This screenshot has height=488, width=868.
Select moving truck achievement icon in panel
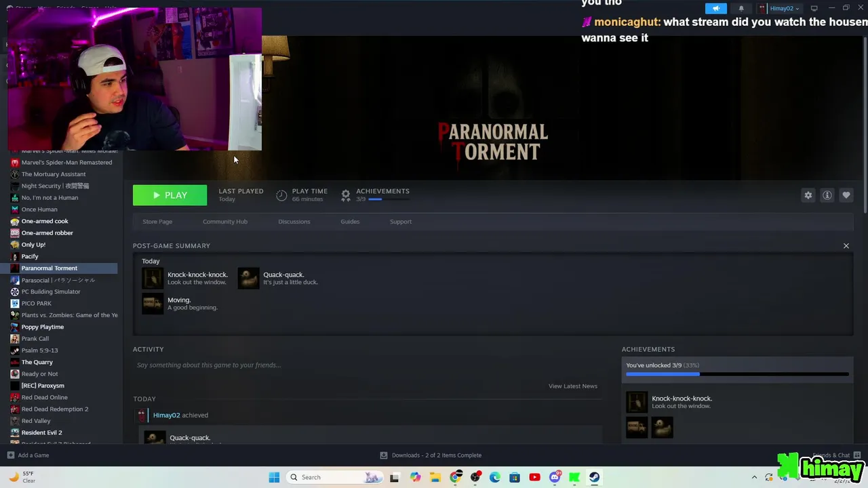click(x=637, y=427)
